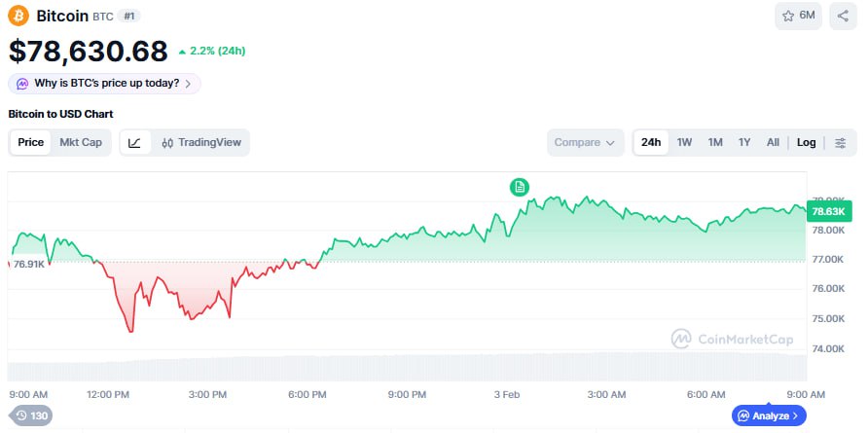Switch to the line chart view icon
868x433 pixels.
[x=134, y=142]
